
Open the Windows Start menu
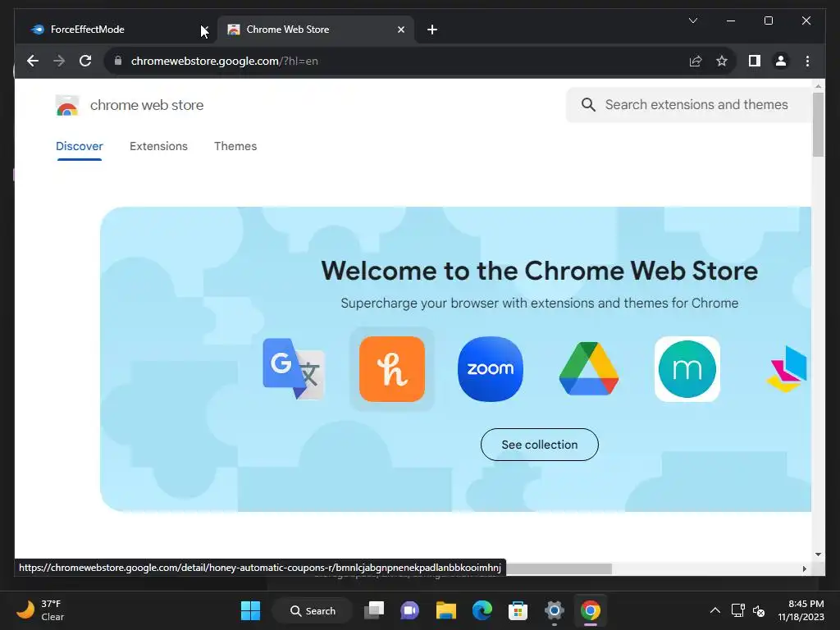pyautogui.click(x=250, y=610)
